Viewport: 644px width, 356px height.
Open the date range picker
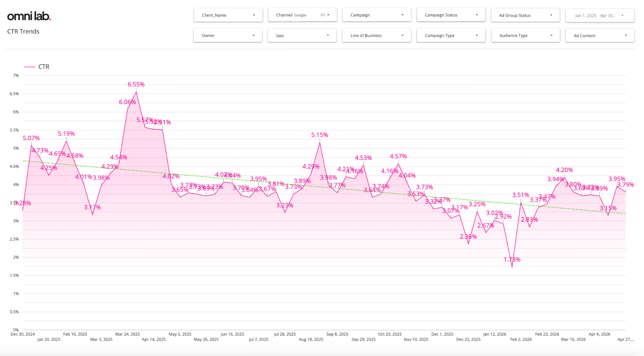[600, 15]
